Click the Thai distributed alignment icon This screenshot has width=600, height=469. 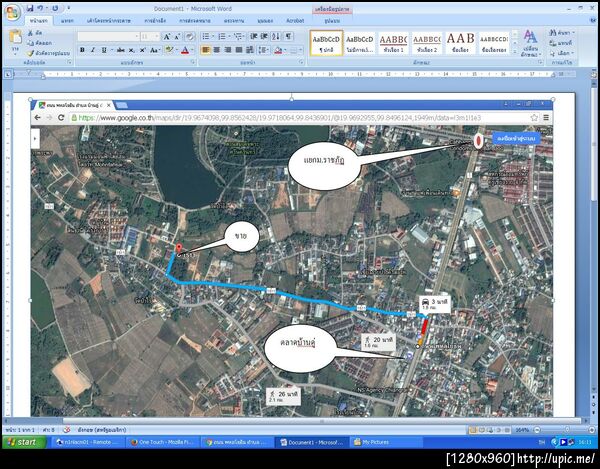pyautogui.click(x=250, y=50)
